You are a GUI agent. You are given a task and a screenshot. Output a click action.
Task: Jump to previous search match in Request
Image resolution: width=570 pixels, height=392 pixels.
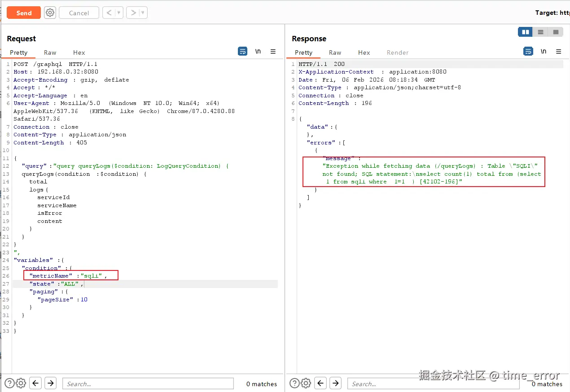coord(35,383)
